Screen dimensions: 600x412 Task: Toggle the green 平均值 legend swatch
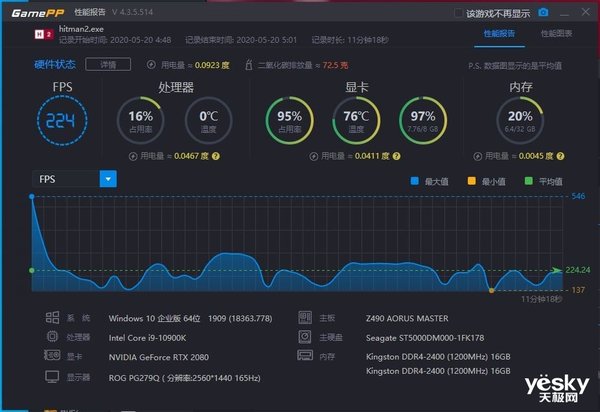click(528, 181)
